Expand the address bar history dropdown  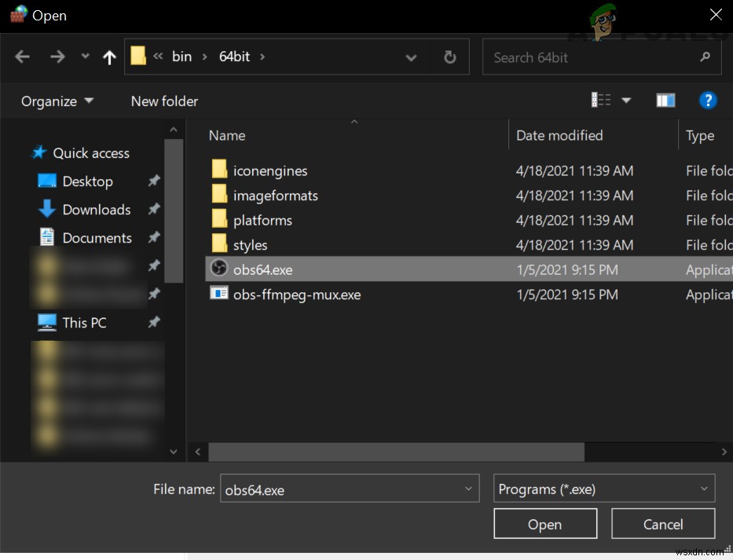coord(411,57)
